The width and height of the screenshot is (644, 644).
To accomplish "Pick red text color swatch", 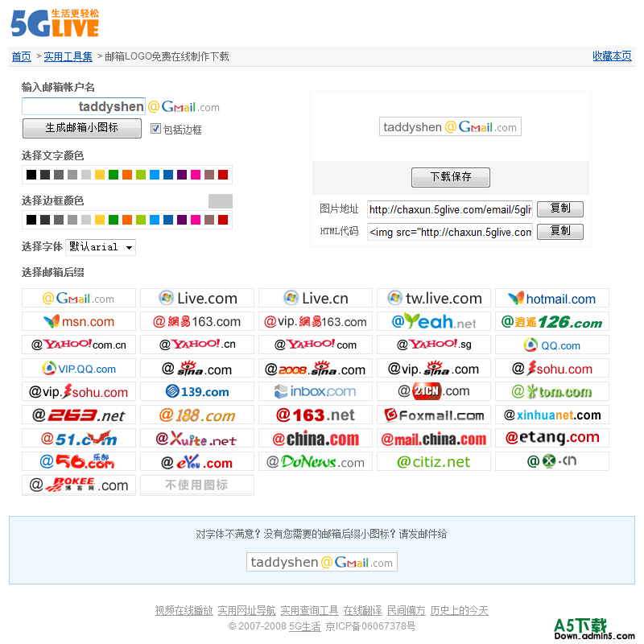I will click(223, 175).
